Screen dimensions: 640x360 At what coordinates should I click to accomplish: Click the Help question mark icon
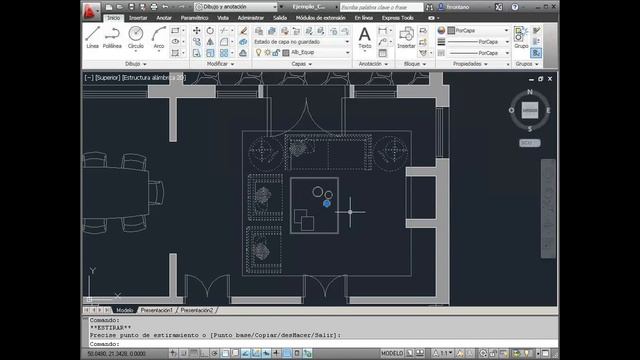515,7
